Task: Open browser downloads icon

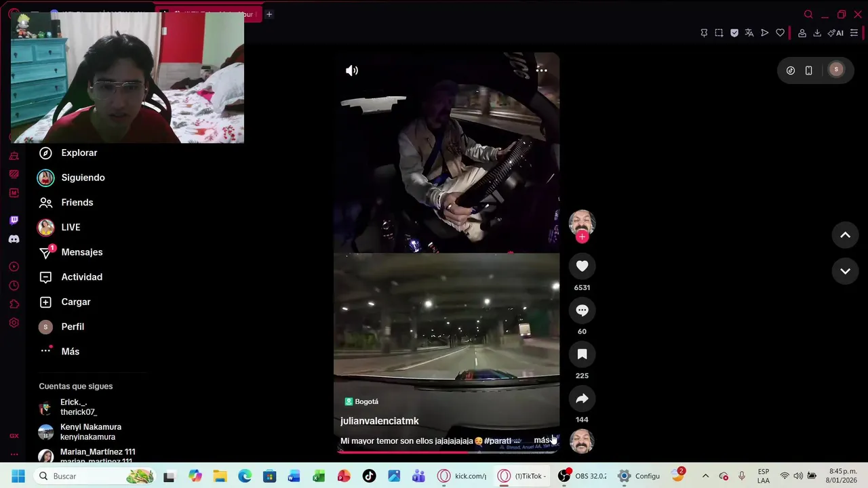Action: [x=817, y=33]
